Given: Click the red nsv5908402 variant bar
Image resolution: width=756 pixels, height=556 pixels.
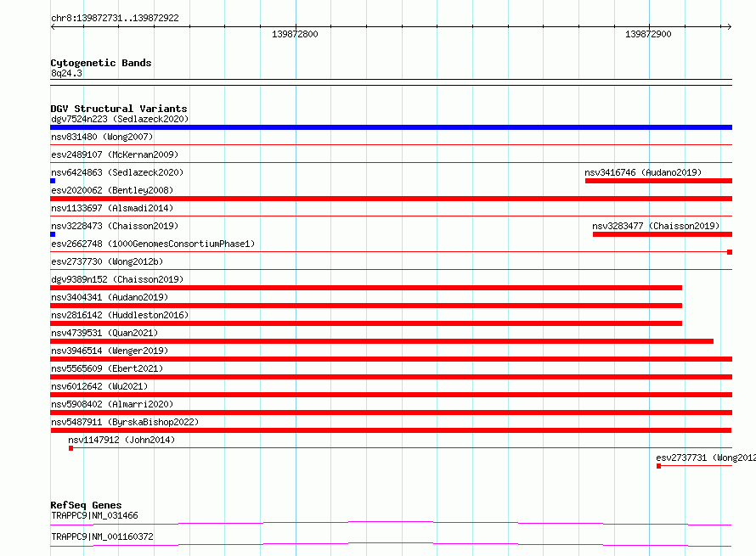Looking at the screenshot, I should [x=391, y=413].
